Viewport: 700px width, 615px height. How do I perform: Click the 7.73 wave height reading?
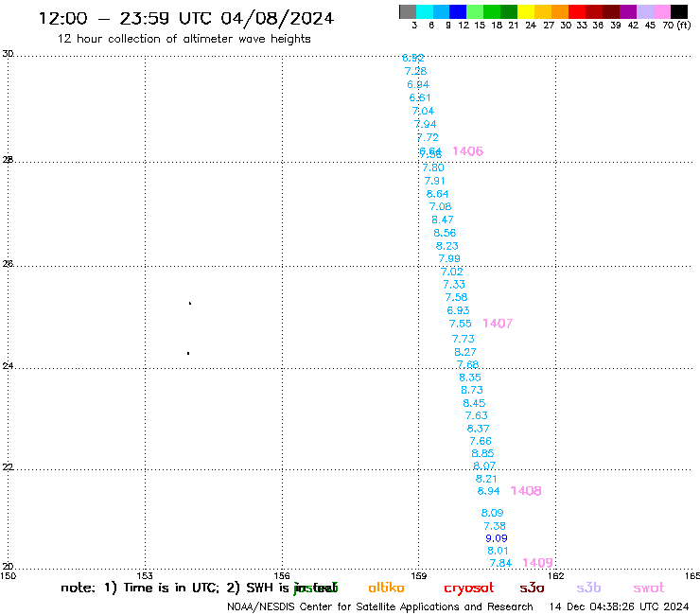point(463,339)
